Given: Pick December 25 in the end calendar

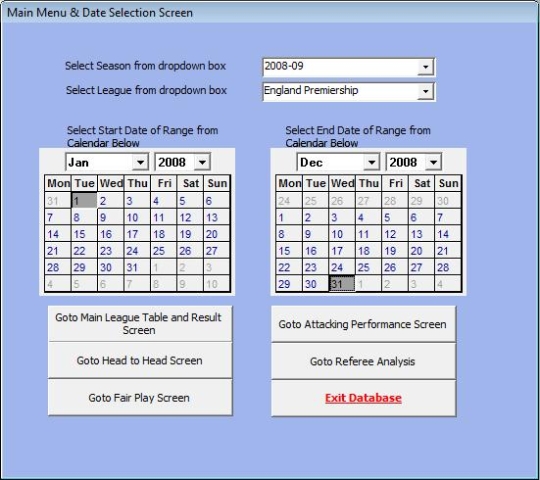Looking at the screenshot, I should (368, 267).
